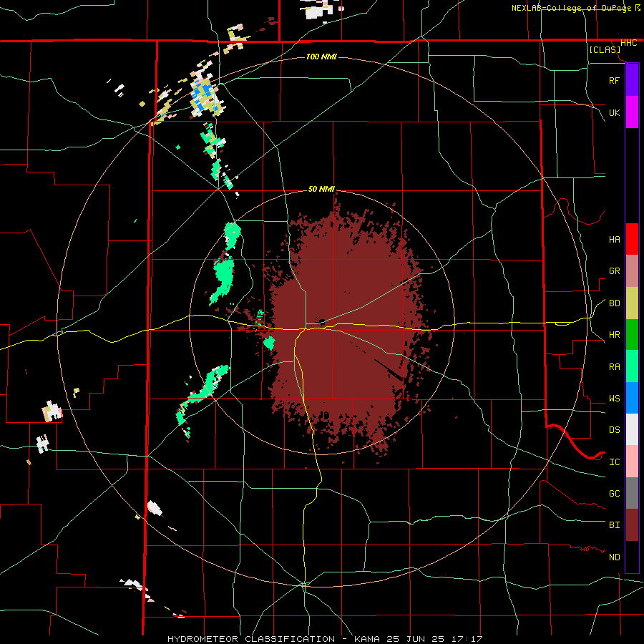
Task: Click the blue wet snow echo cluster
Action: pos(204,97)
